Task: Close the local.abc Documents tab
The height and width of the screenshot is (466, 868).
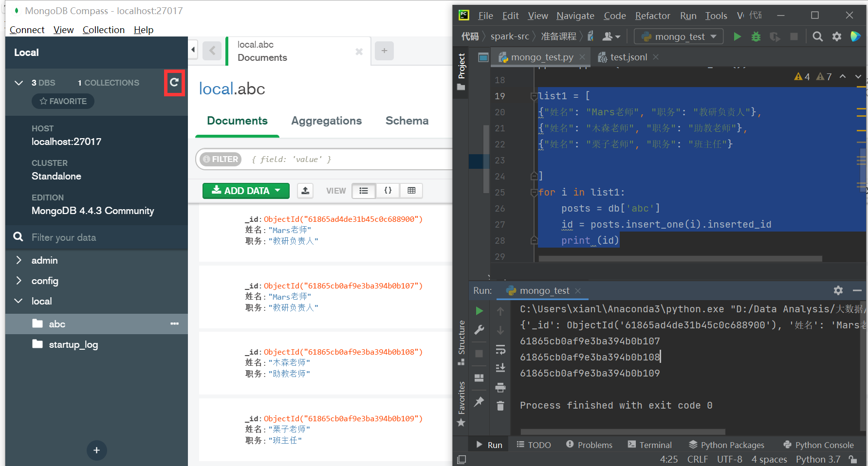Action: coord(359,51)
